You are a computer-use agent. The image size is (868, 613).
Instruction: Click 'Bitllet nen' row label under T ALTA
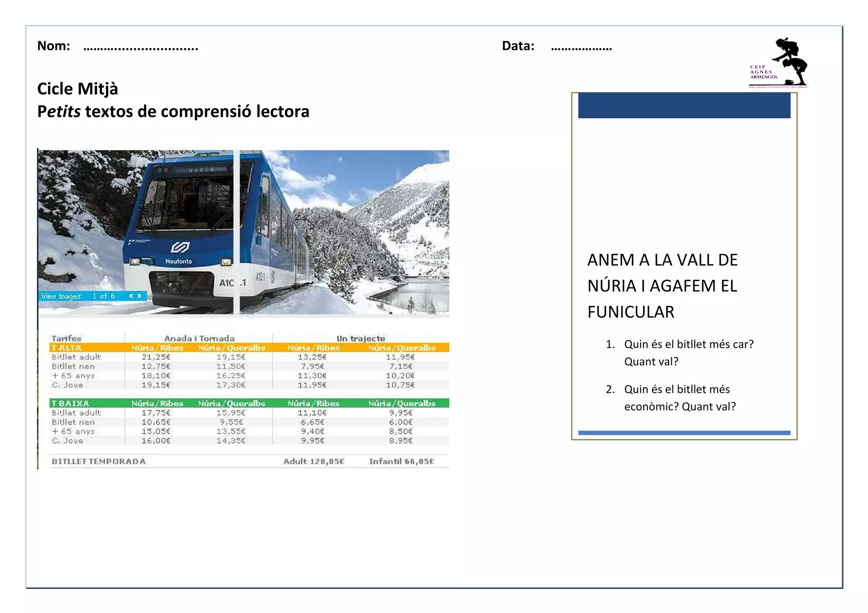73,366
